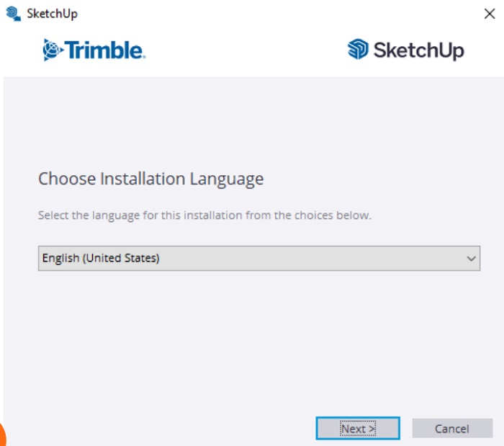Click the orange circle at bottom-left corner
The image size is (504, 446).
(2, 436)
